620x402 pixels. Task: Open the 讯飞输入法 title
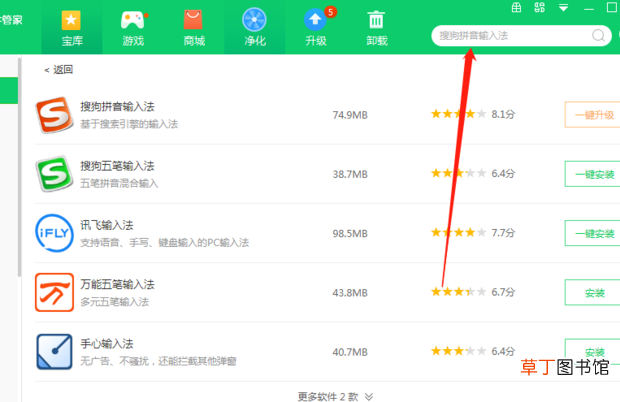[x=107, y=225]
